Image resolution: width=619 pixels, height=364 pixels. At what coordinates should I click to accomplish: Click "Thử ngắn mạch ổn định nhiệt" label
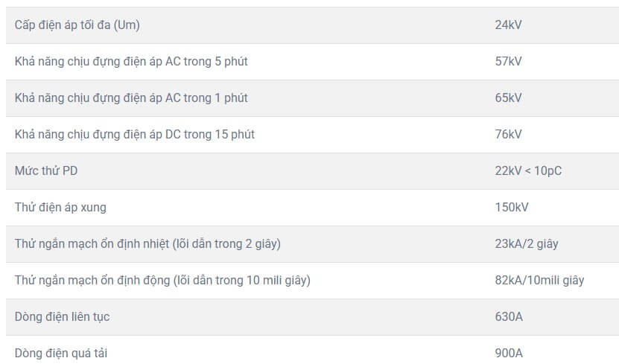(147, 243)
